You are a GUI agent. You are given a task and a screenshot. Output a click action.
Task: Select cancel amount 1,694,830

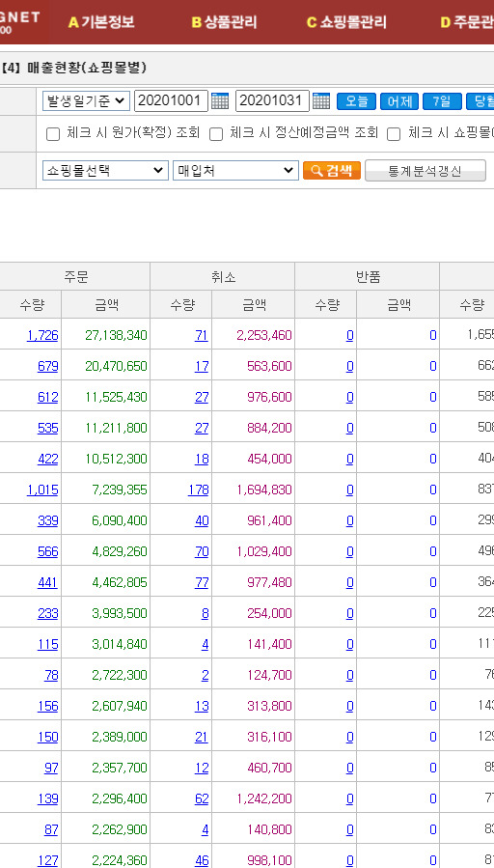pos(263,490)
